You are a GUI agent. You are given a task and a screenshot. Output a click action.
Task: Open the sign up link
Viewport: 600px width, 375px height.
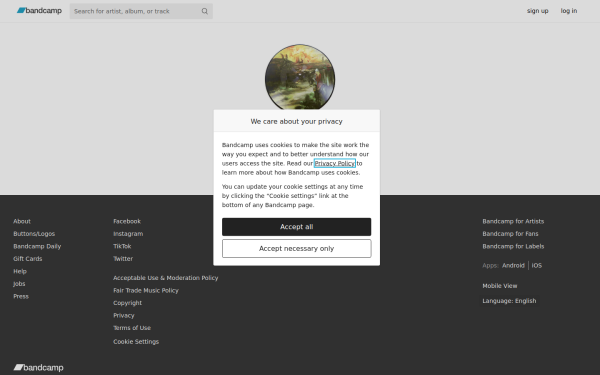coord(537,11)
